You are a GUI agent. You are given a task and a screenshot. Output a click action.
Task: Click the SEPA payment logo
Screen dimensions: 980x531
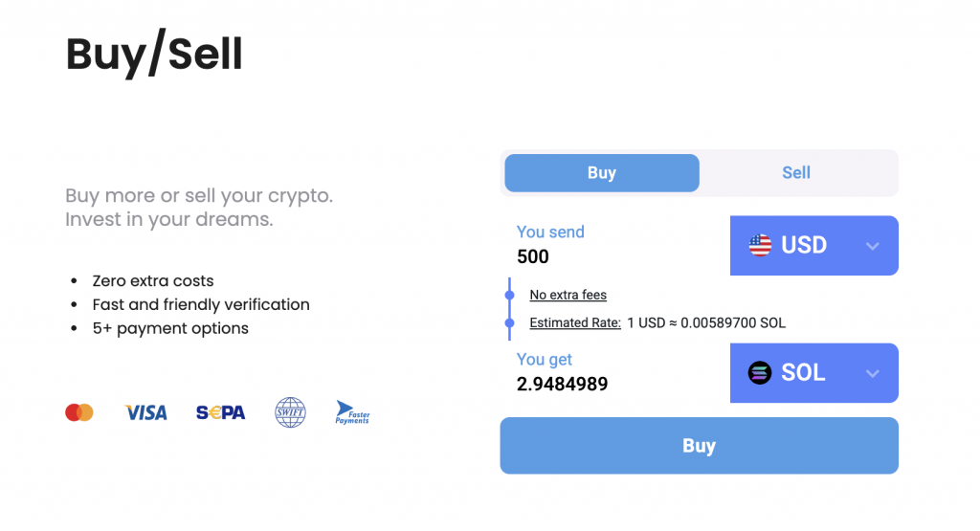point(220,412)
